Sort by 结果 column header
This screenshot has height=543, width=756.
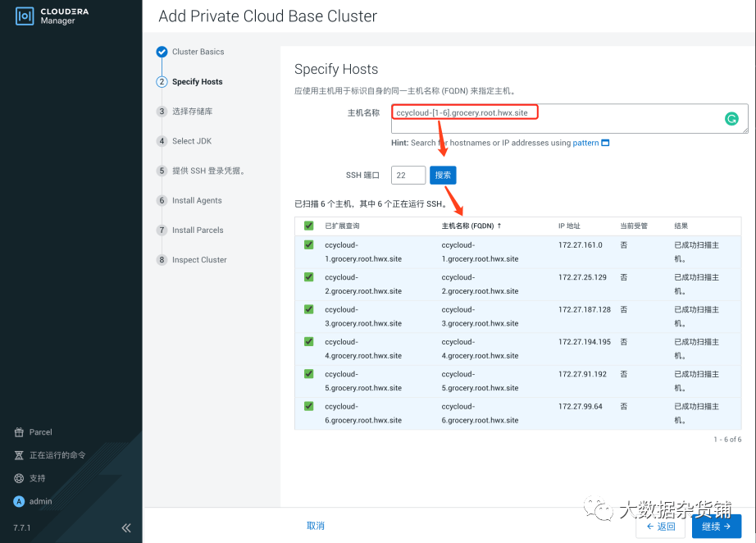[x=681, y=226]
